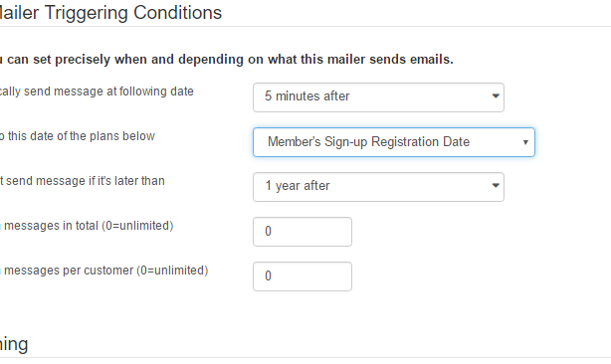This screenshot has height=364, width=611.
Task: Click the arrow on the "1 year after" select
Action: pos(496,186)
